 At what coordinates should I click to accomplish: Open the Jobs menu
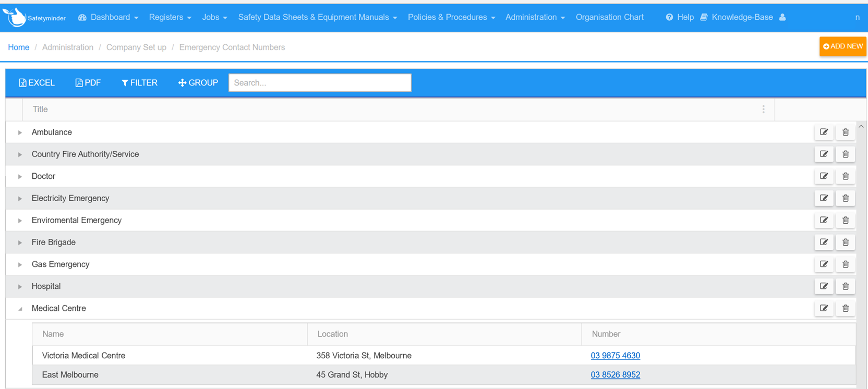214,17
